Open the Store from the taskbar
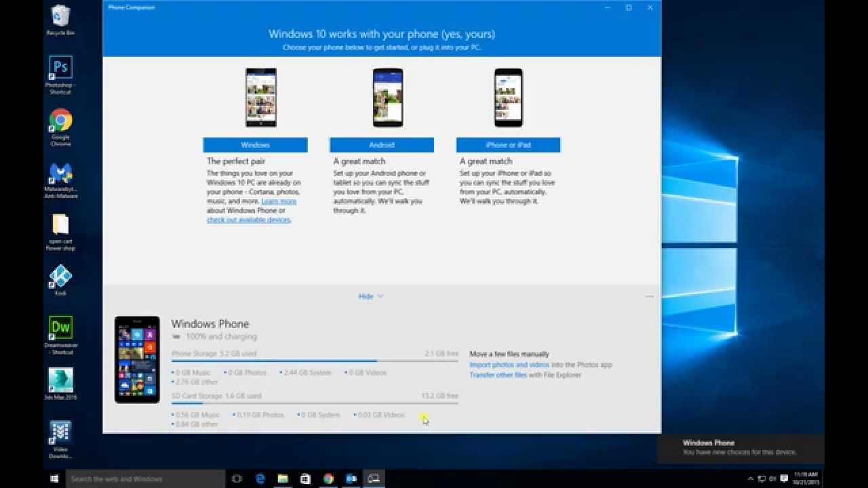This screenshot has width=868, height=488. point(305,479)
